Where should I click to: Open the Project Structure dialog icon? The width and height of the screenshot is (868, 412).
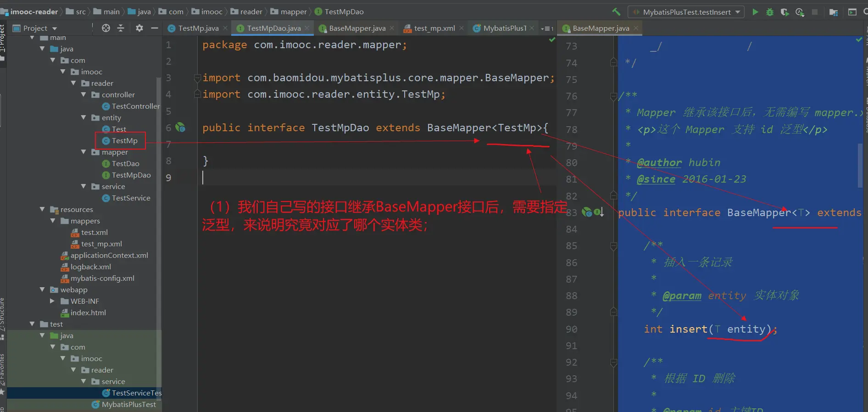click(x=834, y=12)
